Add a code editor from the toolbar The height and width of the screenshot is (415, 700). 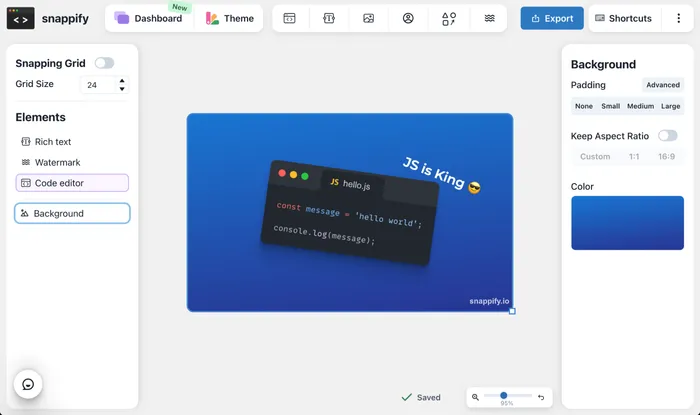tap(289, 18)
